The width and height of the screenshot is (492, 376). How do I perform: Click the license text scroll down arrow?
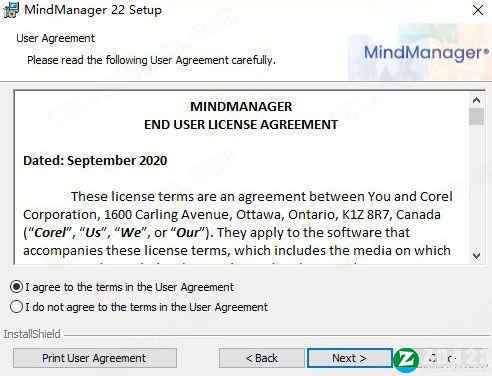476,256
